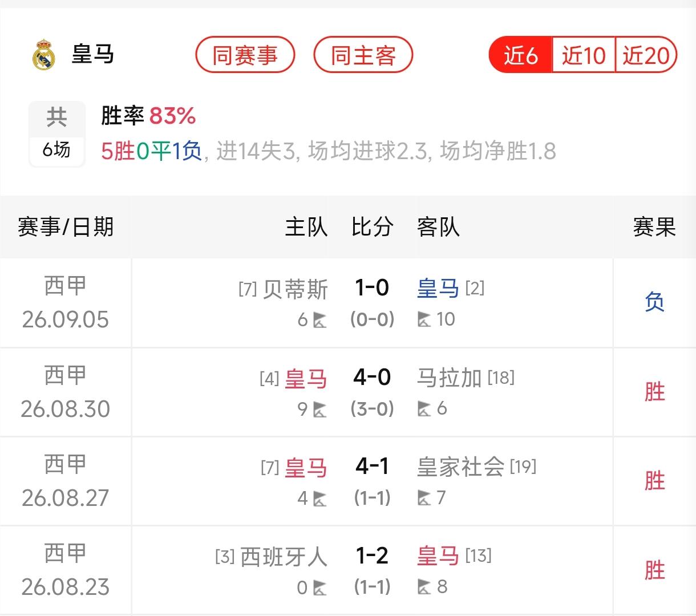
Task: Click Malaga corner flag icon showing 6
Action: click(x=424, y=410)
